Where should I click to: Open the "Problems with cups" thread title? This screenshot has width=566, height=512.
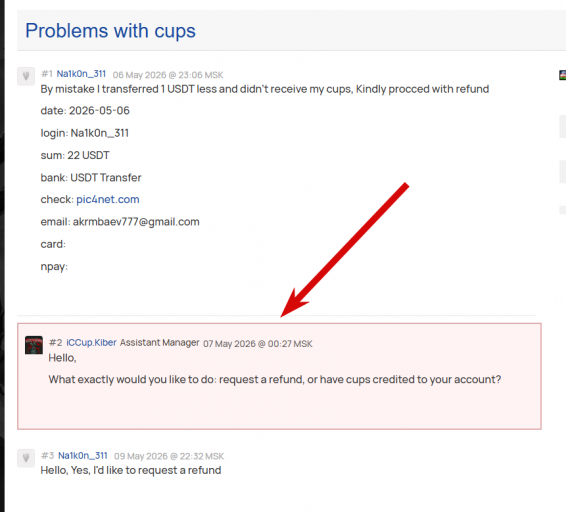tap(110, 31)
